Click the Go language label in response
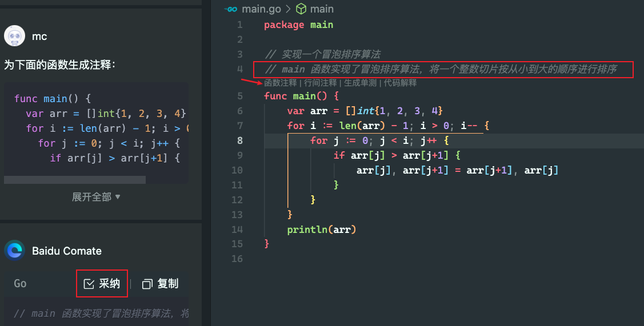This screenshot has height=326, width=644. coord(20,283)
